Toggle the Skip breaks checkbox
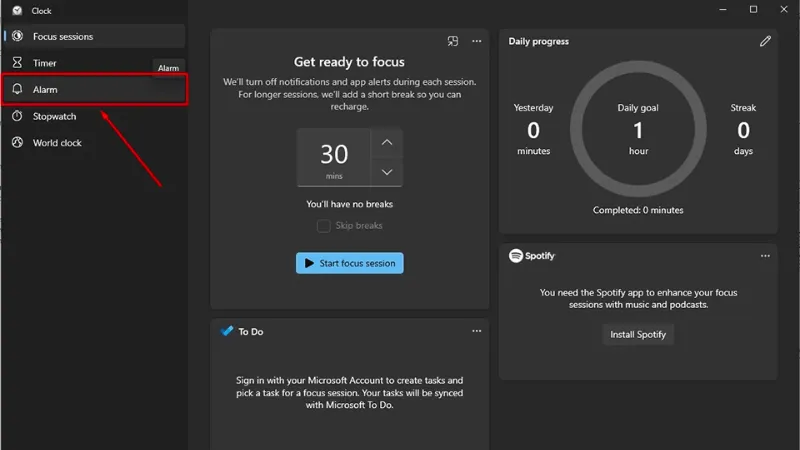This screenshot has width=800, height=450. [324, 226]
